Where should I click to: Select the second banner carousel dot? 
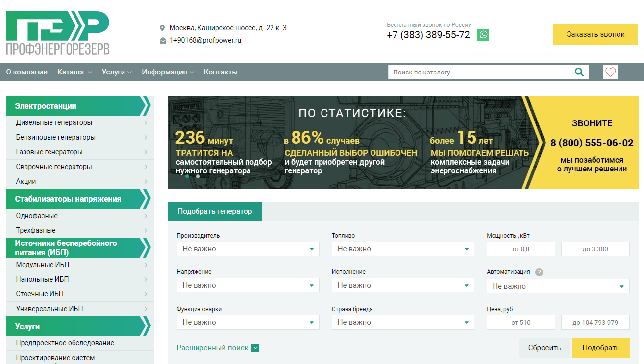click(x=198, y=176)
